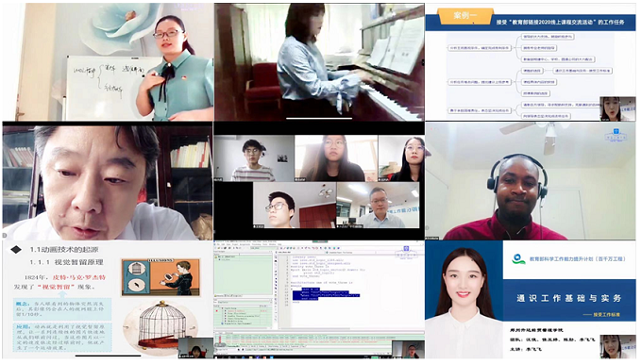The width and height of the screenshot is (642, 364).
Task: Open the File menu in code editor window
Action: click(x=218, y=244)
